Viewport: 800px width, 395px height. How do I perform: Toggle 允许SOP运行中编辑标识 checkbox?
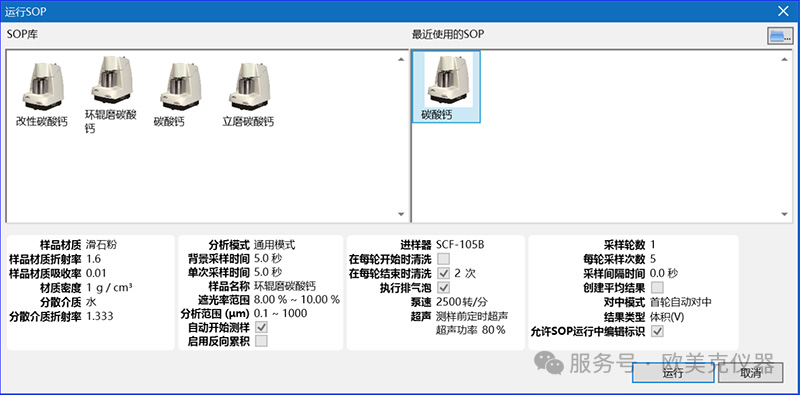658,331
